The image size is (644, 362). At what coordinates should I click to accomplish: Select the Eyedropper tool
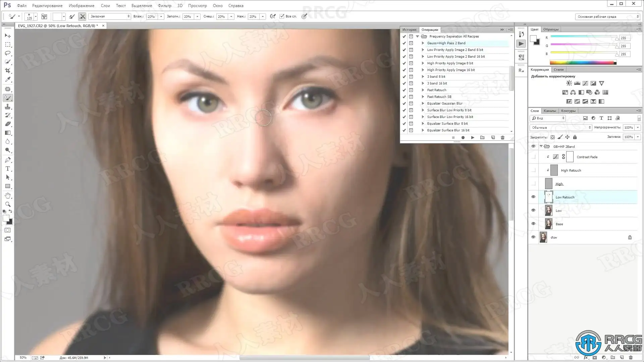(8, 79)
